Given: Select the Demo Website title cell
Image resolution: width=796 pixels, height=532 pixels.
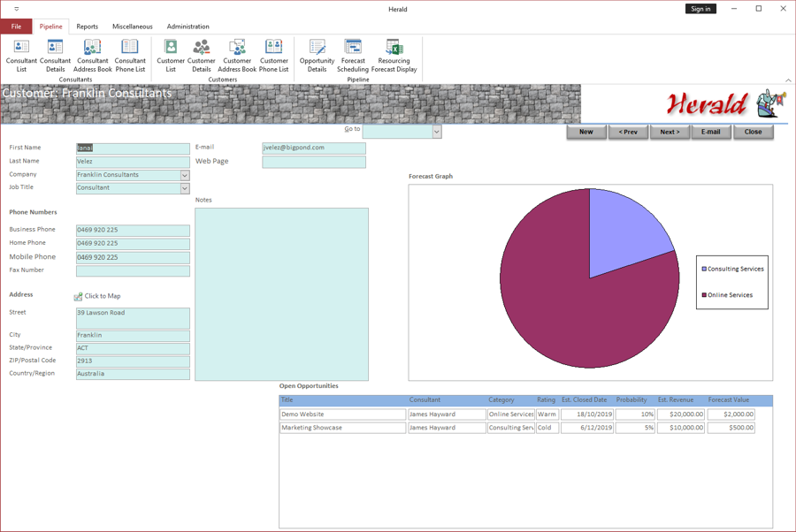Looking at the screenshot, I should tap(342, 414).
